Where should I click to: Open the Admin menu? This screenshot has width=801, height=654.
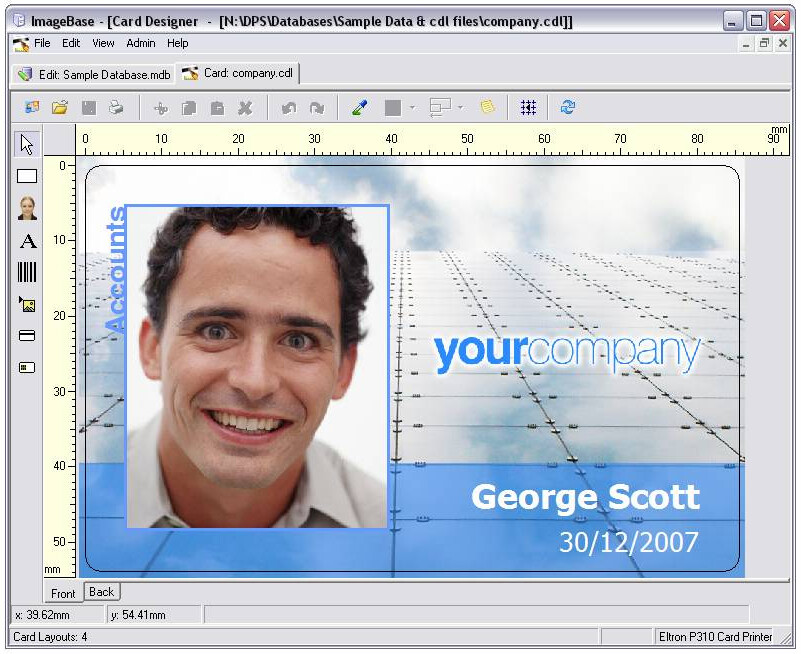click(140, 43)
